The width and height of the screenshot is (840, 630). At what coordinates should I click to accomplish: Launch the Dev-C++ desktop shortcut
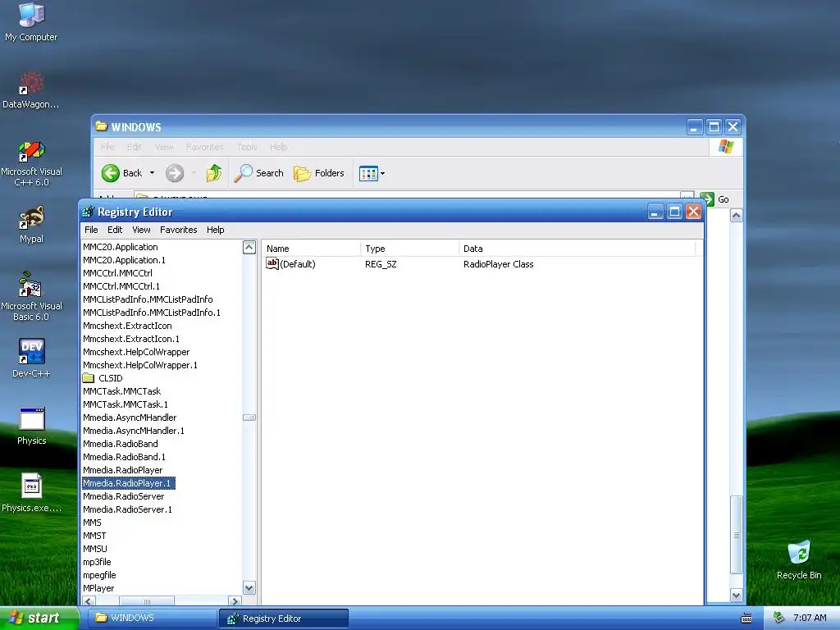(x=31, y=358)
